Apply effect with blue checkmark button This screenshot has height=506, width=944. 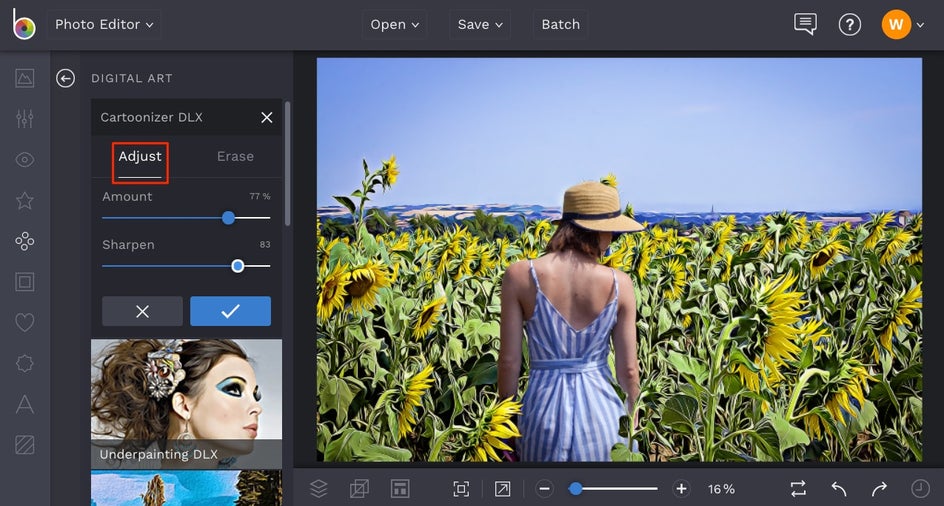[230, 311]
